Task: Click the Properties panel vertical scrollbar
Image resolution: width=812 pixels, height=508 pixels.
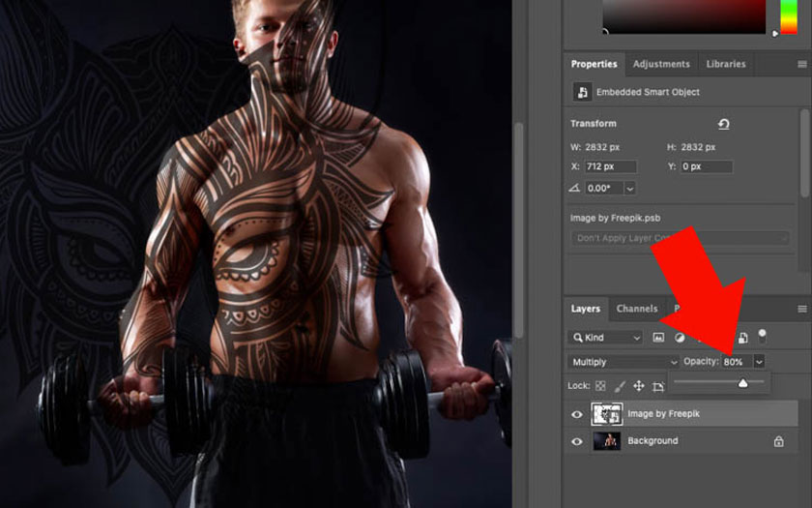Action: [x=804, y=153]
